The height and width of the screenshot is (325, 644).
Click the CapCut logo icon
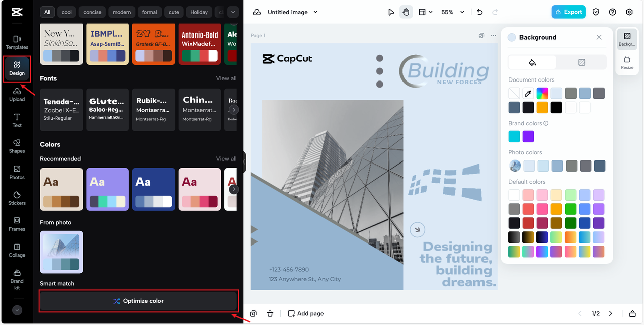17,12
